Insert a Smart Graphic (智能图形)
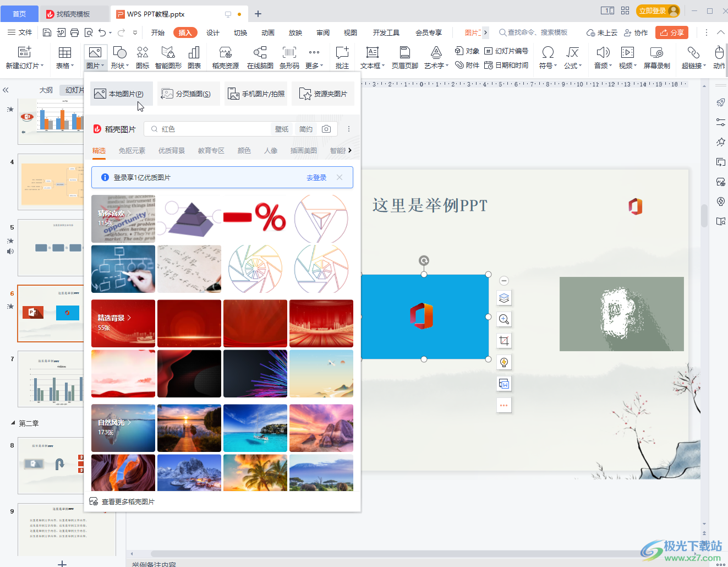728x567 pixels. (x=168, y=57)
